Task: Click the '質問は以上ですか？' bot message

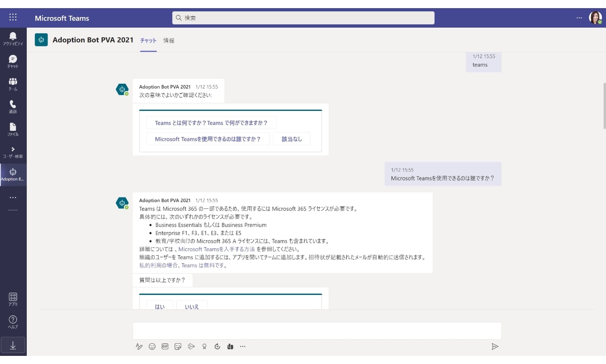Action: tap(162, 280)
